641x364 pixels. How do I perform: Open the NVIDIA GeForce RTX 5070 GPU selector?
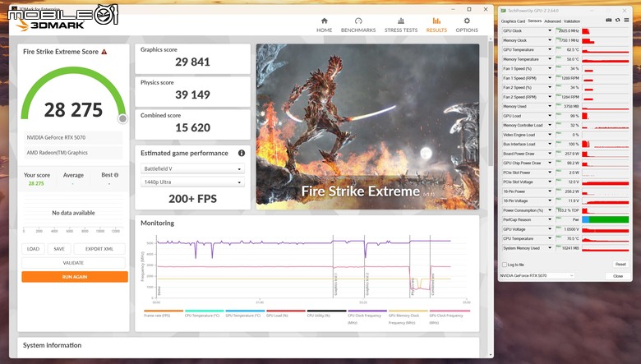pyautogui.click(x=537, y=276)
